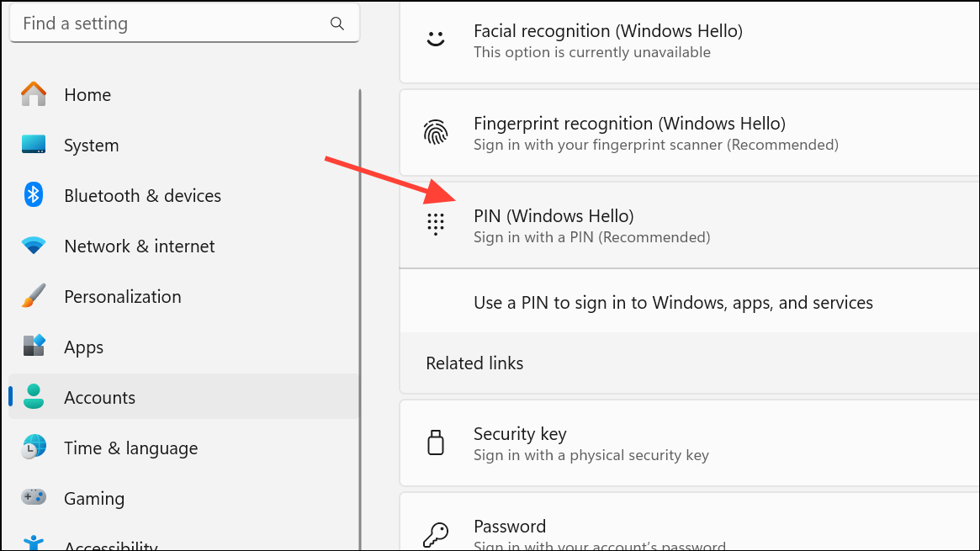This screenshot has width=980, height=551.
Task: Open Home via its house icon
Action: coord(34,94)
